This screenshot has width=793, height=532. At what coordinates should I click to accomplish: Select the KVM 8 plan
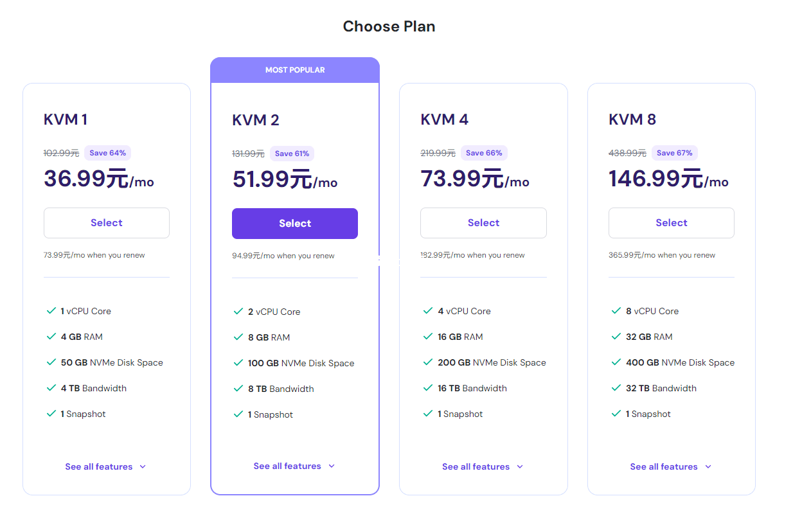pos(671,223)
